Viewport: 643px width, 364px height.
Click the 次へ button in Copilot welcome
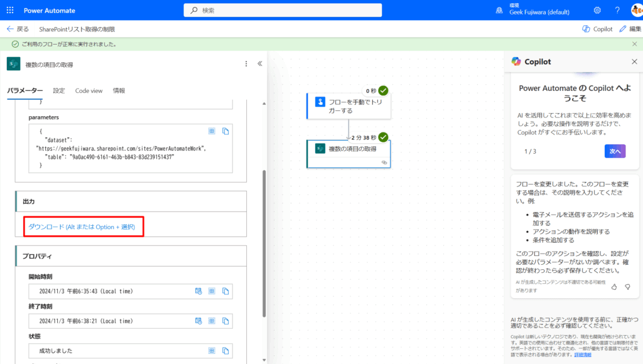(615, 151)
